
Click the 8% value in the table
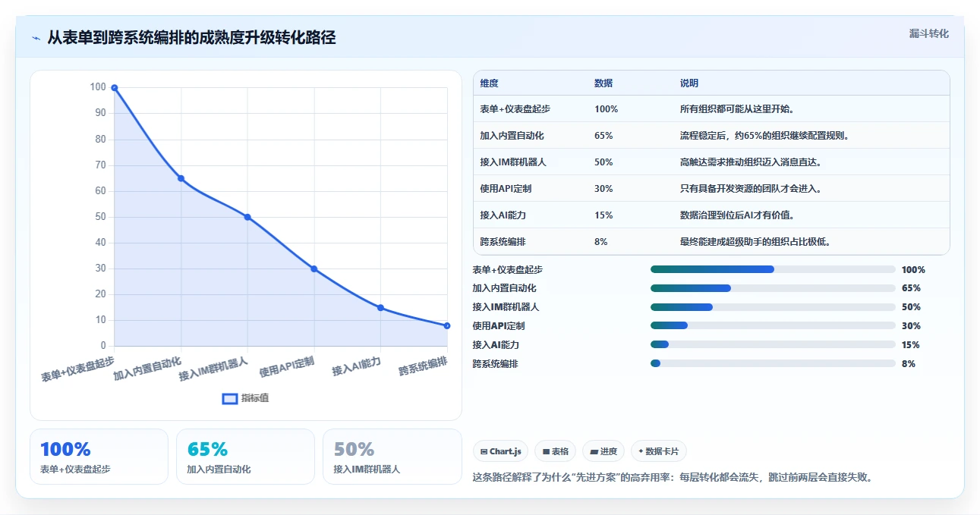601,242
